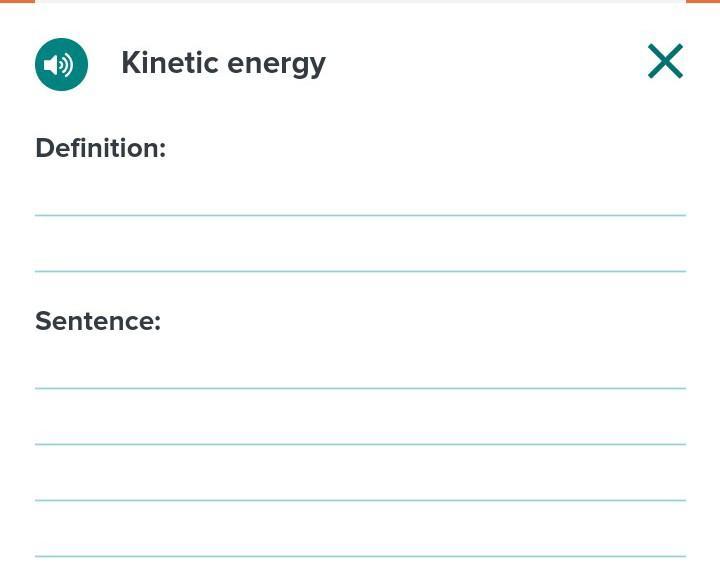Click the orange strip at top-right corner
Image resolution: width=720 pixels, height=581 pixels.
(x=703, y=2)
